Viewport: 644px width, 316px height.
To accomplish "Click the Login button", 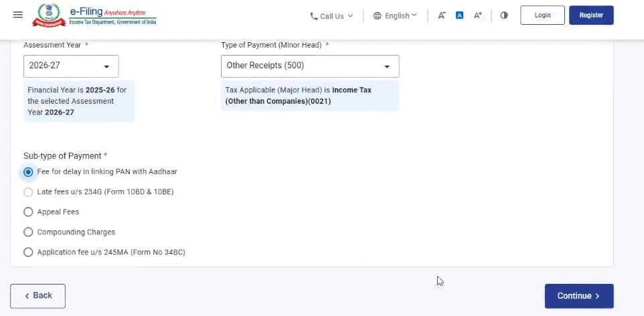I will 542,15.
